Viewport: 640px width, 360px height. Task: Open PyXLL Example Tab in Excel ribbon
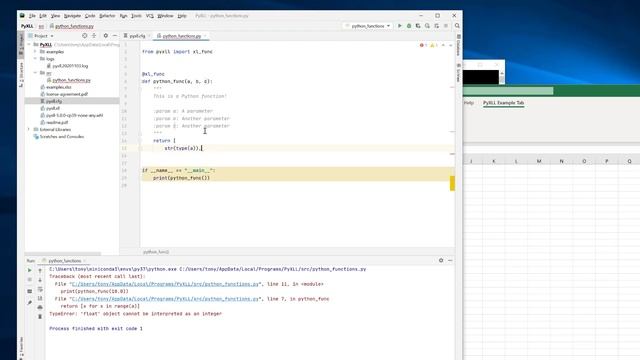pos(503,103)
